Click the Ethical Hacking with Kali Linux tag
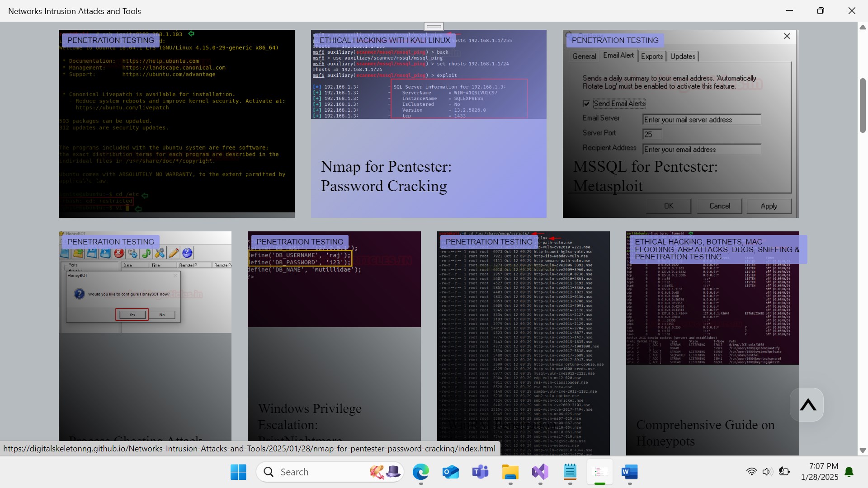This screenshot has height=488, width=868. 385,40
